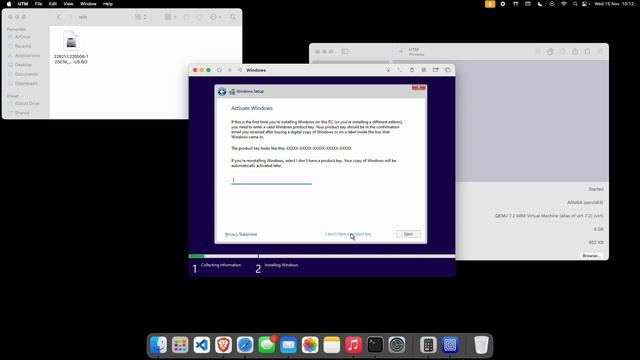Go back using Windows Setup back arrow

click(x=222, y=92)
